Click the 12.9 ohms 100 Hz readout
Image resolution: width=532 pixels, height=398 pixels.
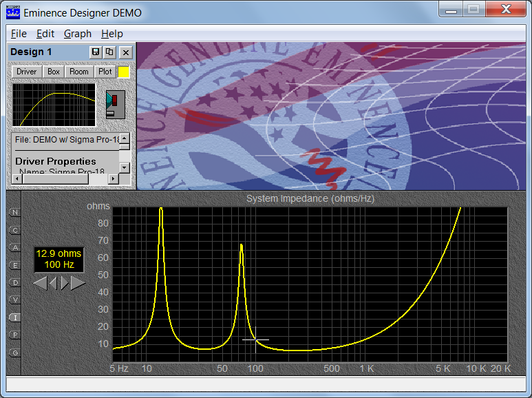tap(58, 259)
